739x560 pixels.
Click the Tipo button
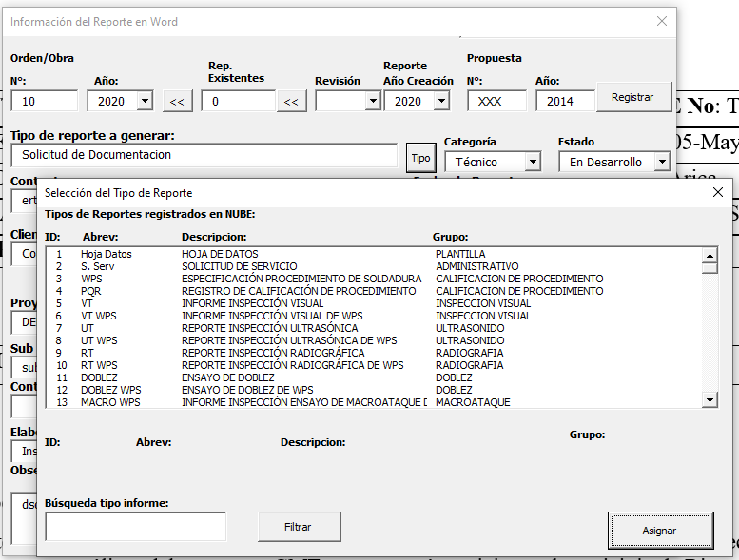pos(419,158)
